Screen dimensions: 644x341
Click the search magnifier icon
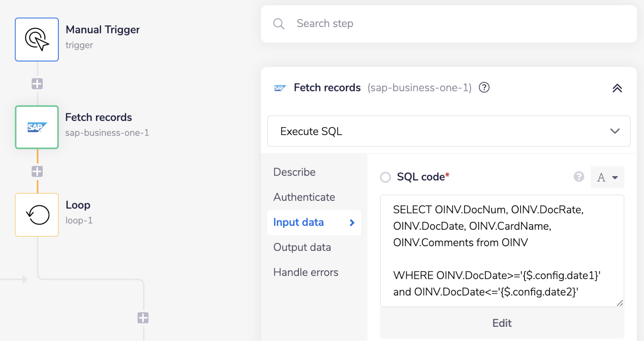coord(279,24)
